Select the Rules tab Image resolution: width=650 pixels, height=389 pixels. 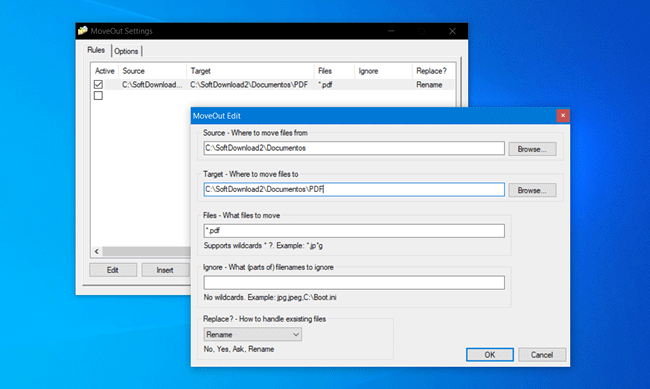click(x=96, y=50)
